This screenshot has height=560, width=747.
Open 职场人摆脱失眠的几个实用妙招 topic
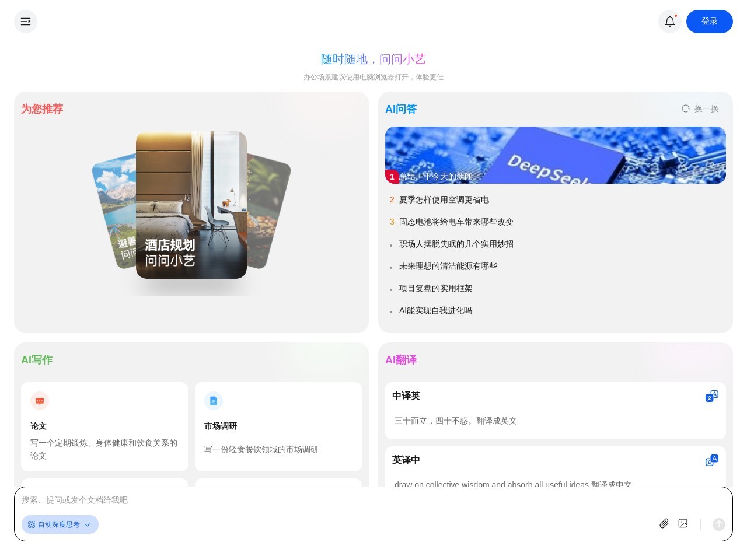(x=456, y=244)
